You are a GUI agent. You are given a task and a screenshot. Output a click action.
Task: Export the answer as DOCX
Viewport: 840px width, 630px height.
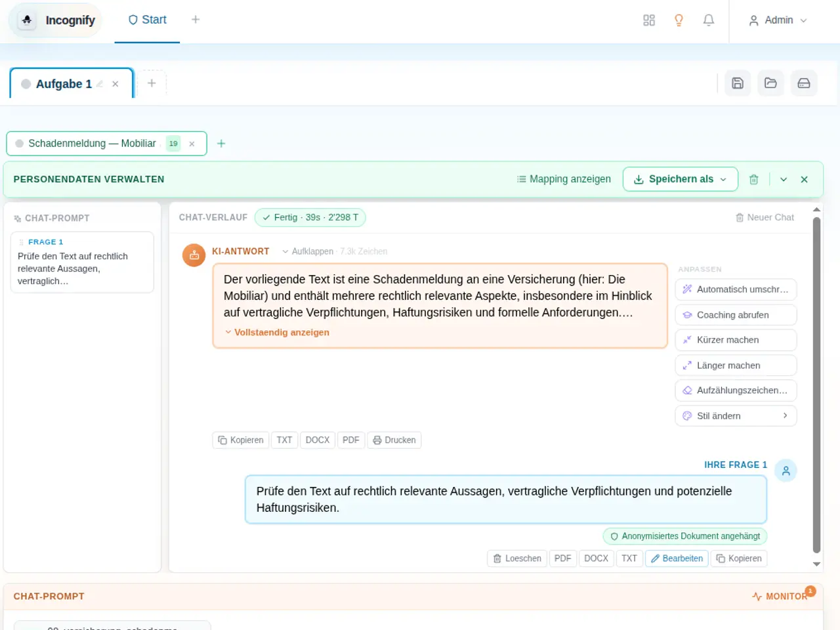pos(318,440)
